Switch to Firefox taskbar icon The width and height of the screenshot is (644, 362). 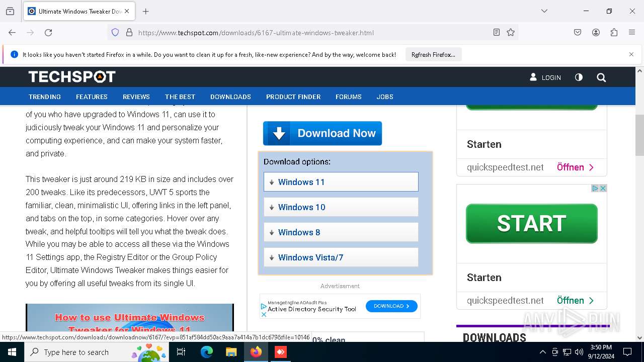256,352
